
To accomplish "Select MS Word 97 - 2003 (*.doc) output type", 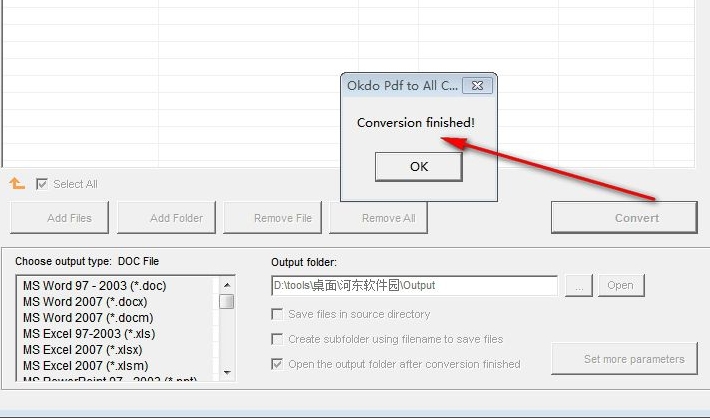I will click(x=95, y=286).
